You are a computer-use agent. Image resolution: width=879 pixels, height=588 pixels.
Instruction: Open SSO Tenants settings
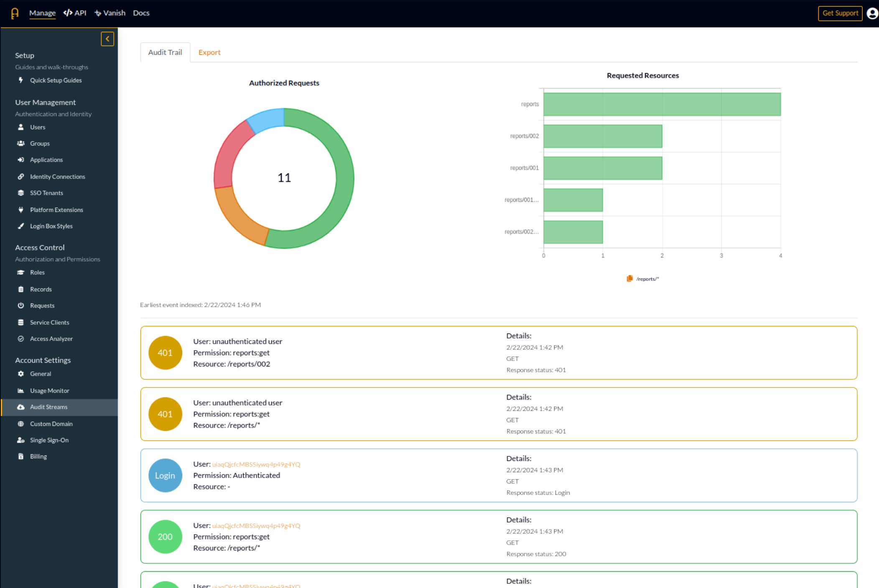(x=46, y=193)
